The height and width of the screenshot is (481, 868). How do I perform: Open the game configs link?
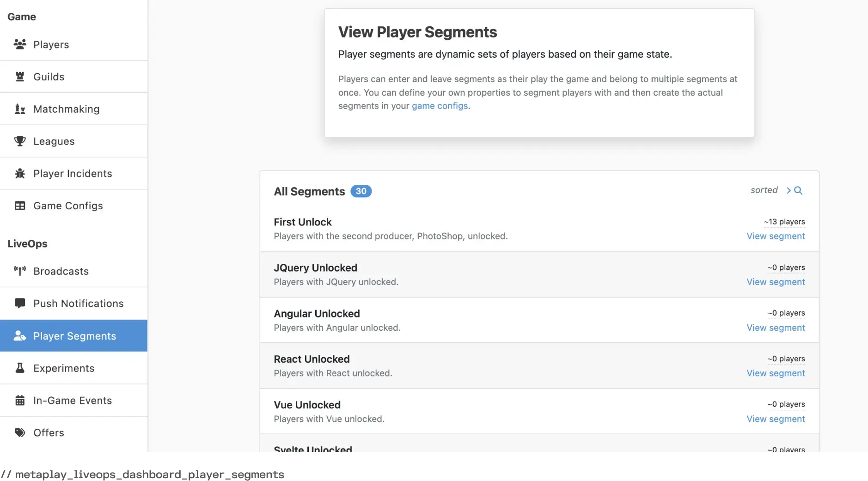click(439, 106)
